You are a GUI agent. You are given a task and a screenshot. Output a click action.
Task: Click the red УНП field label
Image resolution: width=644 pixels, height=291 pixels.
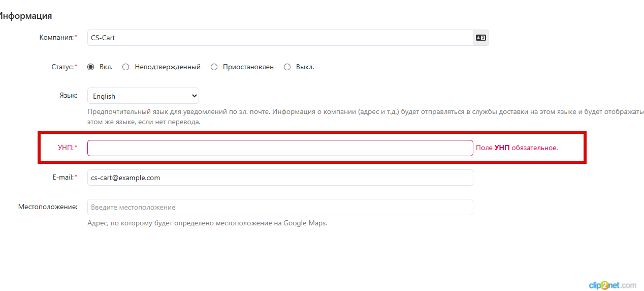point(66,148)
